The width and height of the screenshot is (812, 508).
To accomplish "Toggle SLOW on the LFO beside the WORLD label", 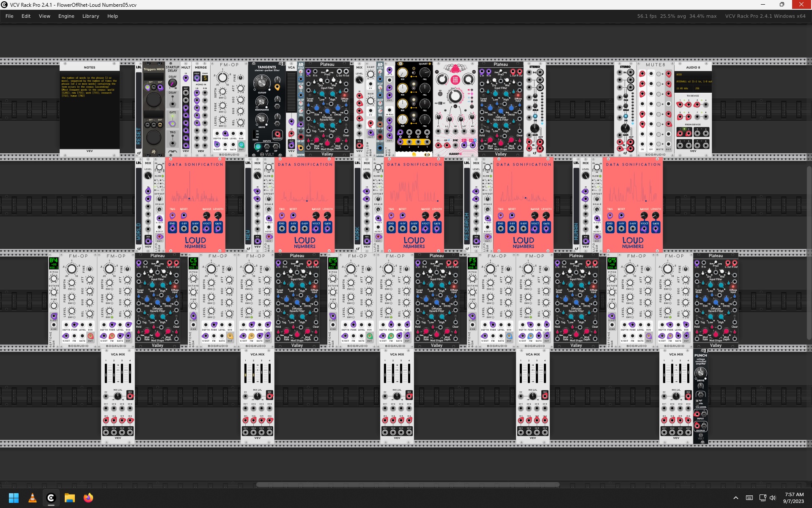I will pyautogui.click(x=162, y=176).
